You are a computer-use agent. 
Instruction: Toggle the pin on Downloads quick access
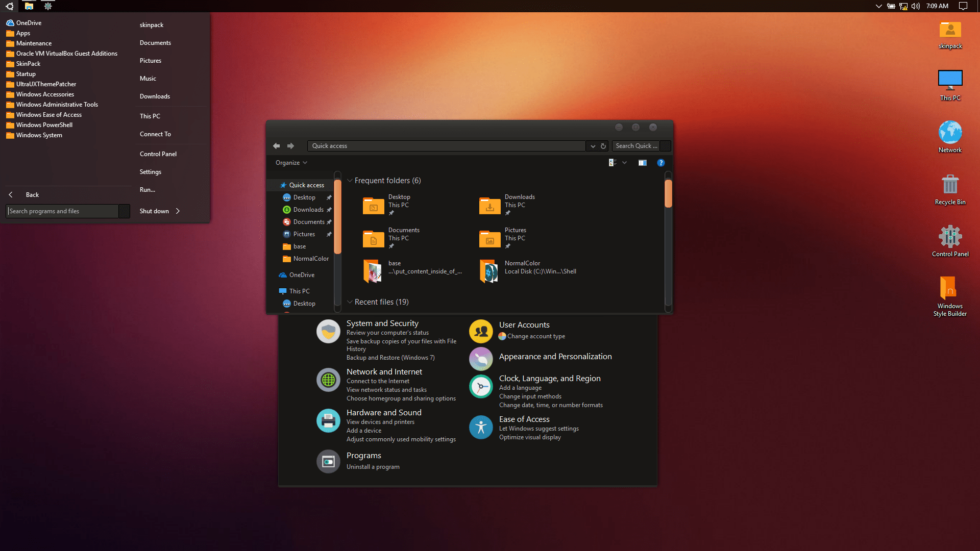pyautogui.click(x=329, y=209)
